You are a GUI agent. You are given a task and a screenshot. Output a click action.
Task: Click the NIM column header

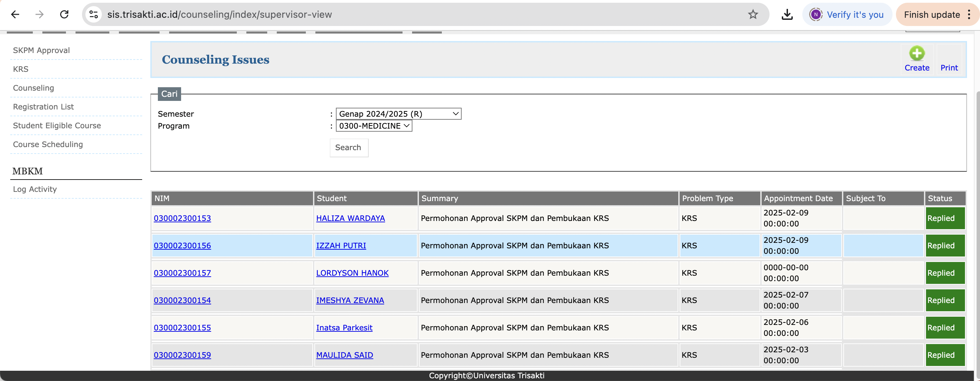pos(232,199)
